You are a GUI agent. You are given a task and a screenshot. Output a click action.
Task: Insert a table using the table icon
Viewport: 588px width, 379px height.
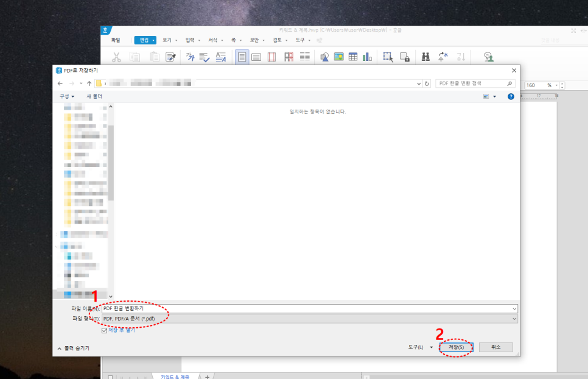[x=353, y=57]
